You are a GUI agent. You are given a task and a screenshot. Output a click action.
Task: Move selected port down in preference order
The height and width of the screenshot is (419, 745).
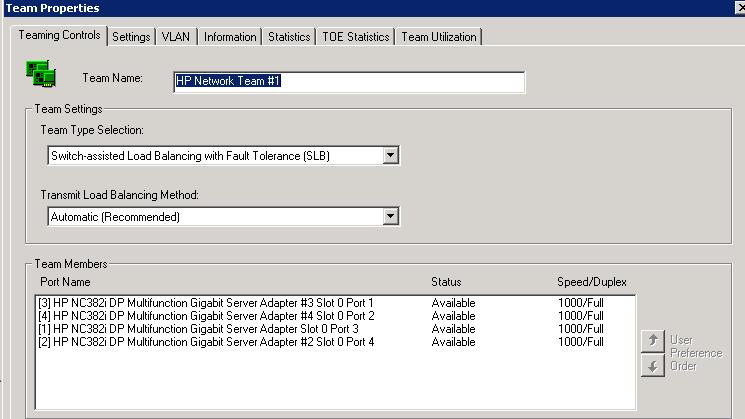(x=652, y=366)
